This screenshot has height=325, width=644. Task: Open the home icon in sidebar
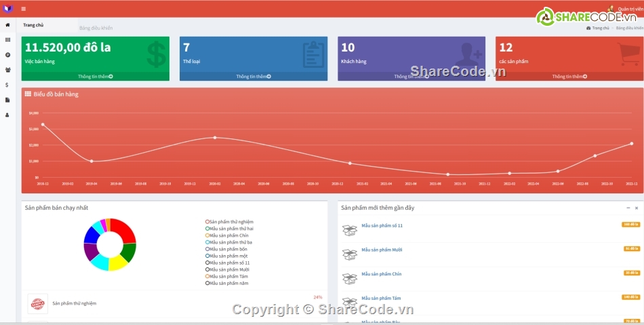[x=7, y=24]
